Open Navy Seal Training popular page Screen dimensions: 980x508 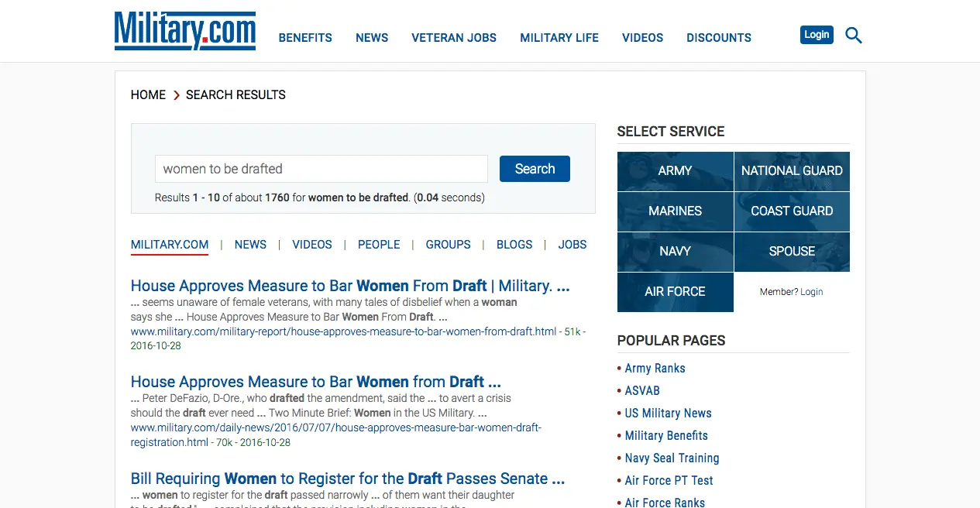click(x=672, y=458)
